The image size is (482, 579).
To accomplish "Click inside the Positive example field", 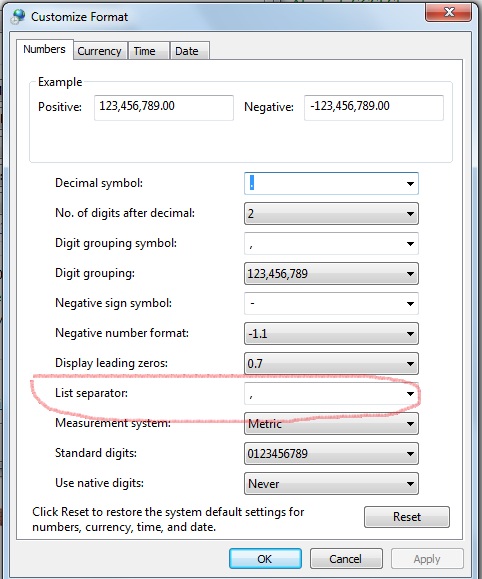I will (x=164, y=107).
